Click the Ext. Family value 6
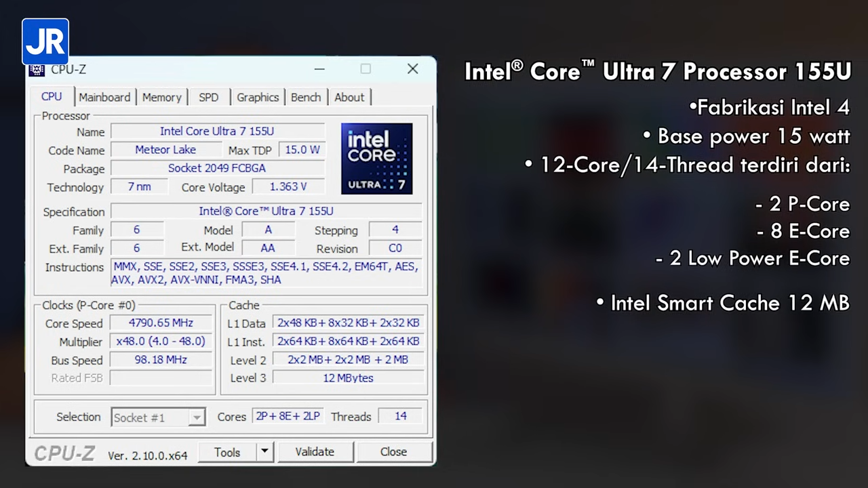Viewport: 868px width, 488px height. tap(137, 248)
